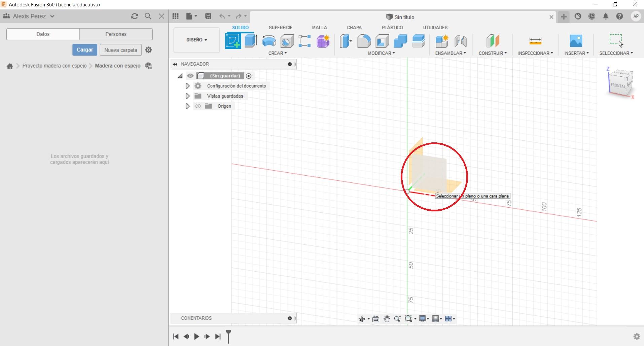
Task: Choose the Shell tool icon
Action: [x=382, y=41]
